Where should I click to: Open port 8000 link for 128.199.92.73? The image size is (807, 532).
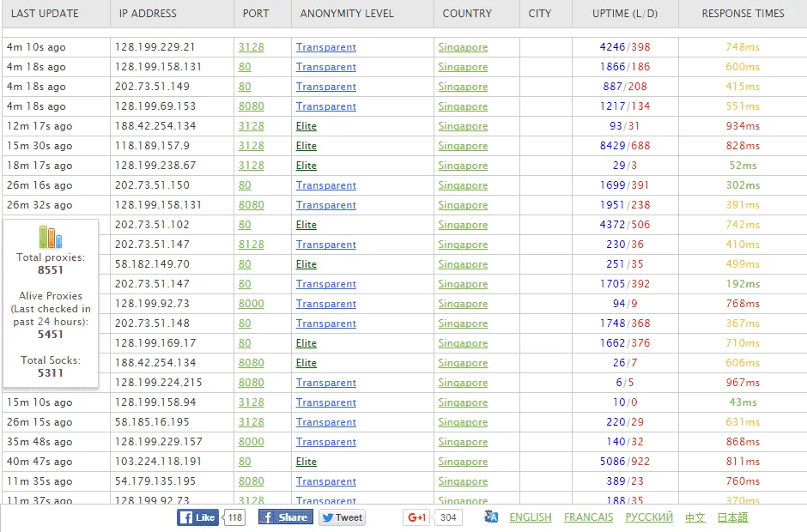pos(252,304)
